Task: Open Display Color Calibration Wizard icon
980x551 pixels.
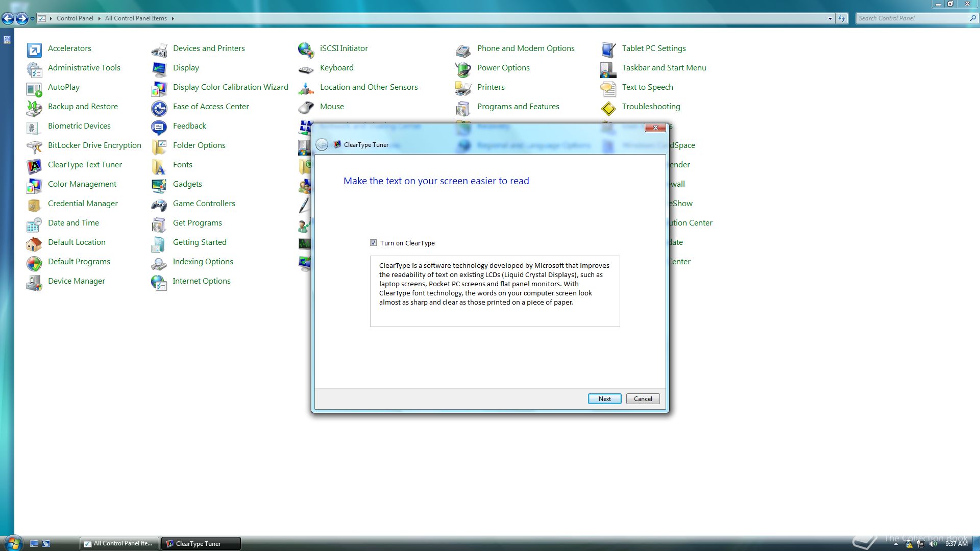Action: (x=159, y=88)
